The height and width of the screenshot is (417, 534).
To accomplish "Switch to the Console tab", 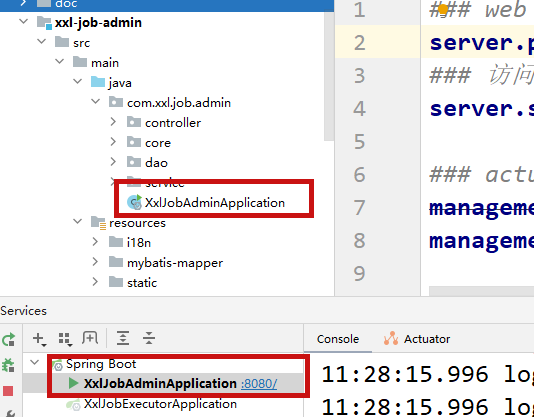I will (337, 339).
